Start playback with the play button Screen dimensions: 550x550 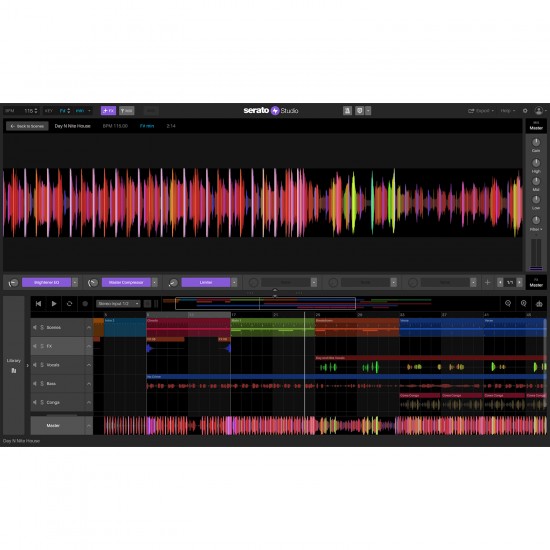tap(54, 304)
